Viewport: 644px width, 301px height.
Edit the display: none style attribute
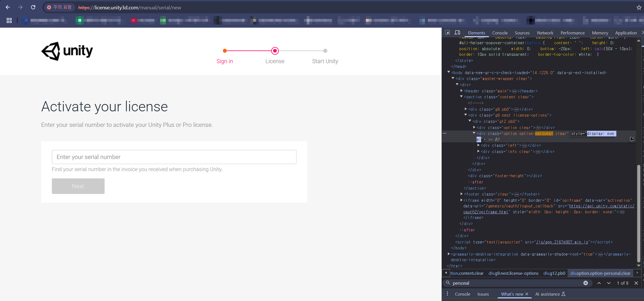click(593, 134)
